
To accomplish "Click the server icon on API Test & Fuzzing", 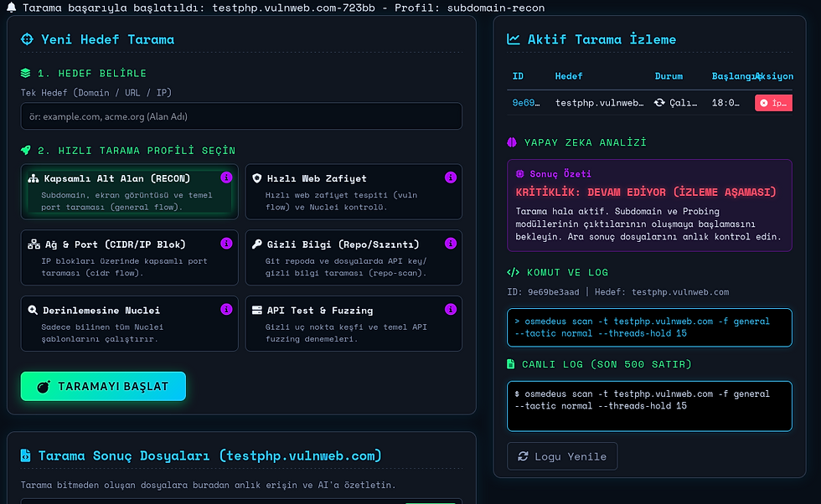I will click(x=257, y=311).
